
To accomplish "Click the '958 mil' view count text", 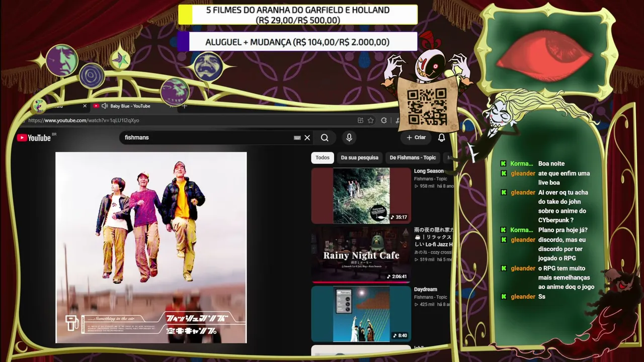I will 427,187.
